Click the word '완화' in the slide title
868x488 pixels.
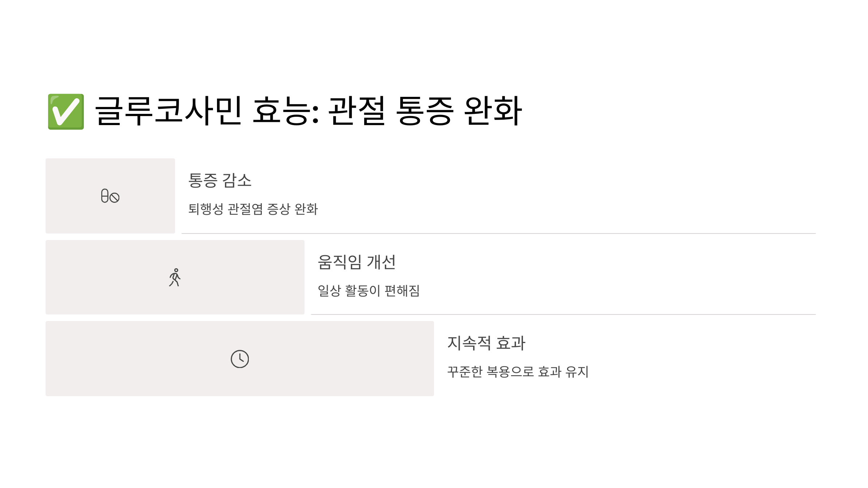point(493,111)
